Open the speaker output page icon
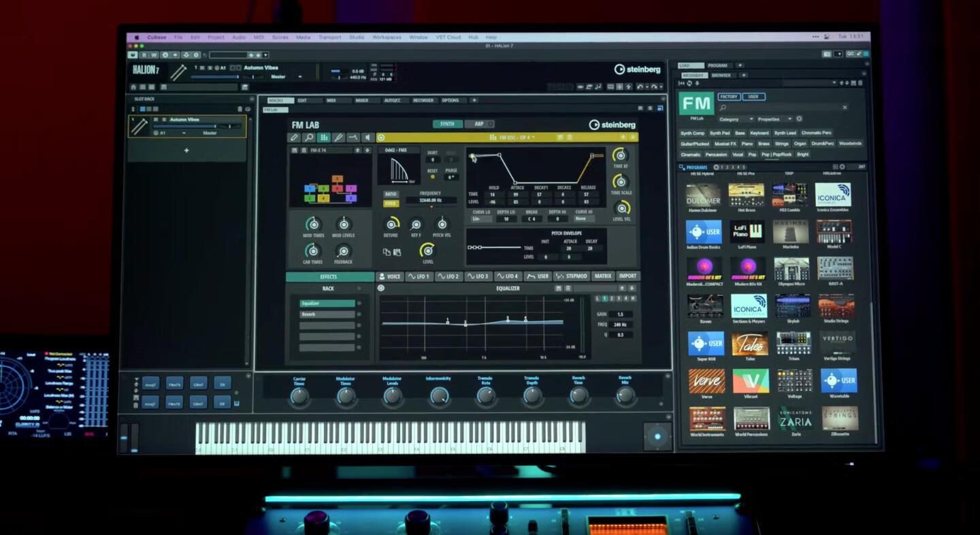980x535 pixels. click(x=368, y=137)
